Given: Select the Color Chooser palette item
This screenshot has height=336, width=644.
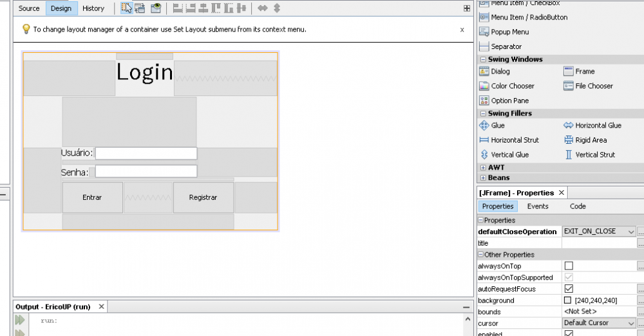Looking at the screenshot, I should point(512,86).
